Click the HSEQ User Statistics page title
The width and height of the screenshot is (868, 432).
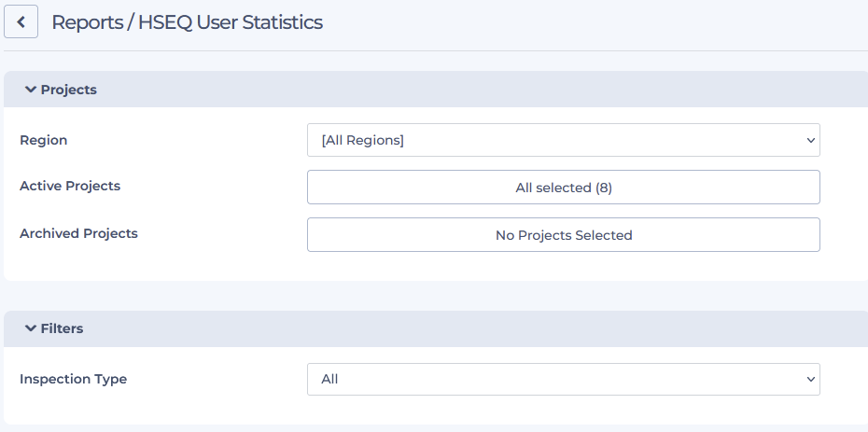click(230, 22)
